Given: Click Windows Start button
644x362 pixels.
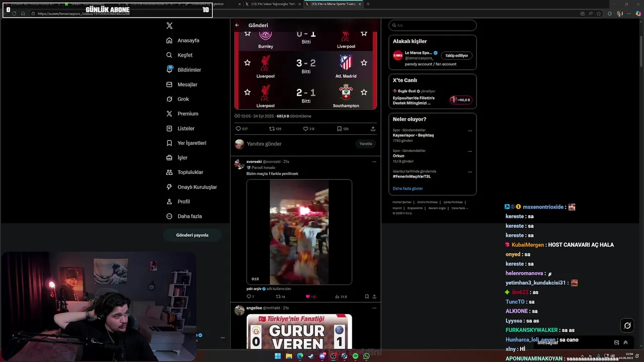Looking at the screenshot, I should point(278,356).
